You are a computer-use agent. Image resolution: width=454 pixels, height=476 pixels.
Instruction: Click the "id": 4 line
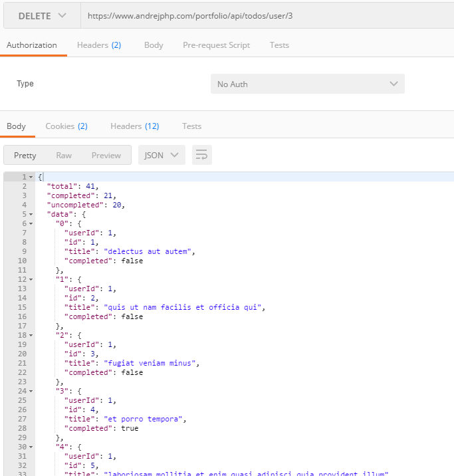coord(81,410)
